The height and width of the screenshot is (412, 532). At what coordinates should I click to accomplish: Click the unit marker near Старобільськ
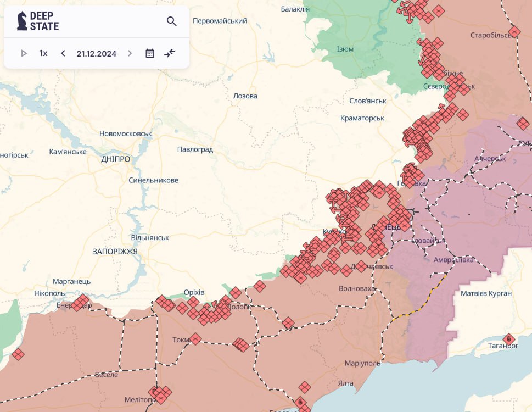514,32
